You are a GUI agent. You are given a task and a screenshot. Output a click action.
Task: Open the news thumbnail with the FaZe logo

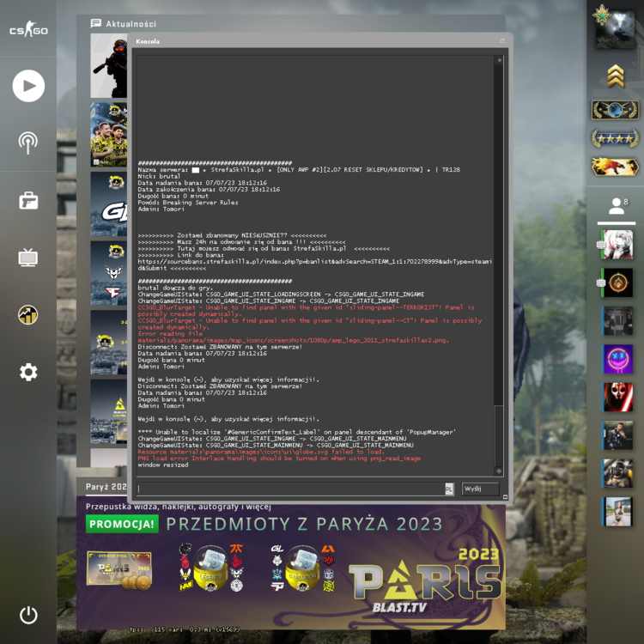point(109,273)
